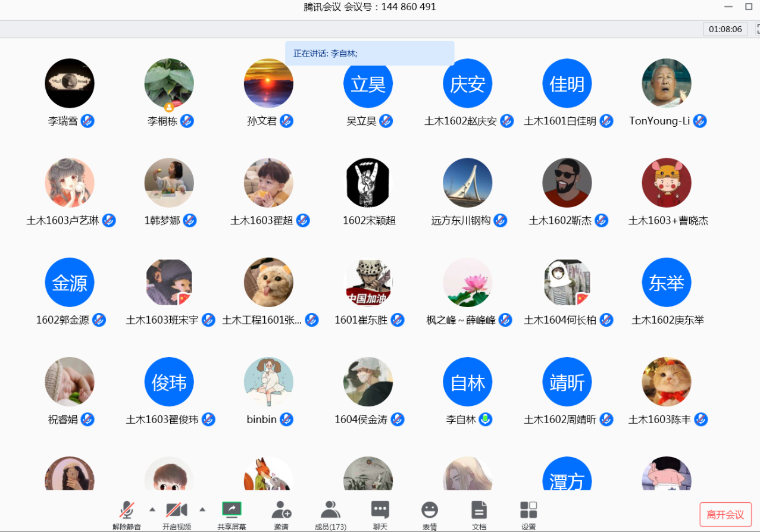The height and width of the screenshot is (532, 760).
Task: Open the 设置 meeting settings
Action: click(x=528, y=510)
